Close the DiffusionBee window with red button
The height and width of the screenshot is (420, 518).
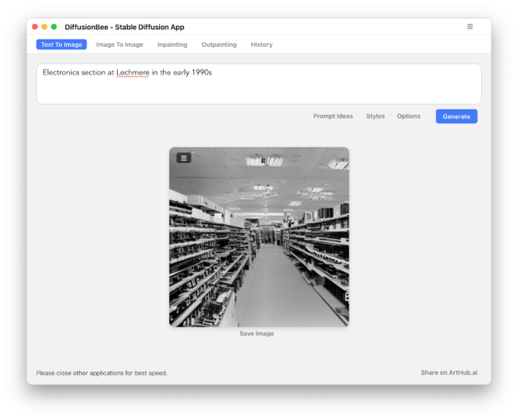tap(35, 27)
